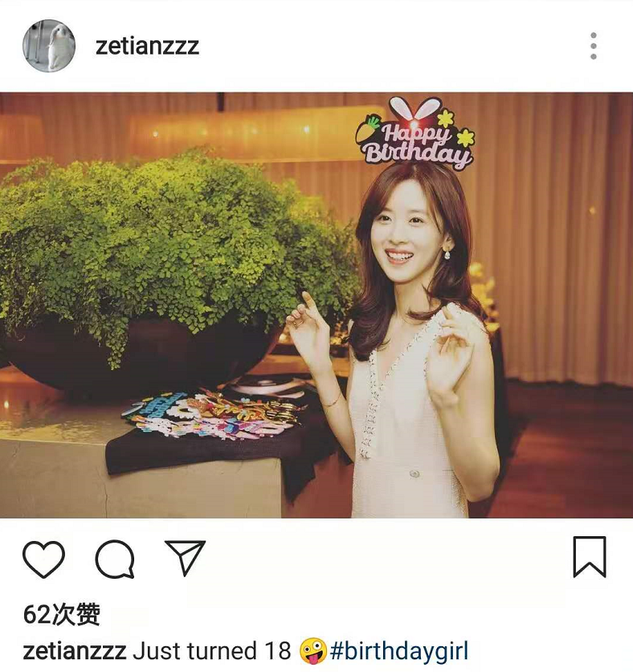Tap the crazy-face emoji in the caption
This screenshot has width=633, height=672.
pos(313,651)
